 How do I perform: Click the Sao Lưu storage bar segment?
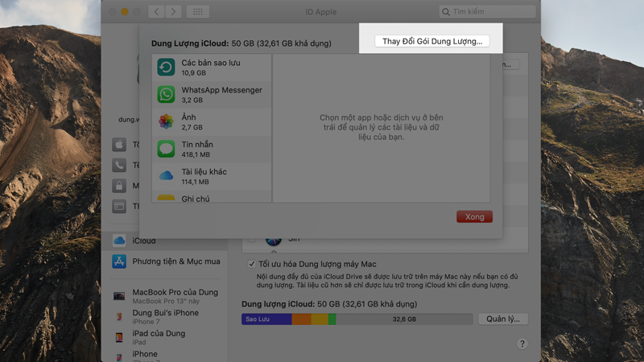pos(266,319)
